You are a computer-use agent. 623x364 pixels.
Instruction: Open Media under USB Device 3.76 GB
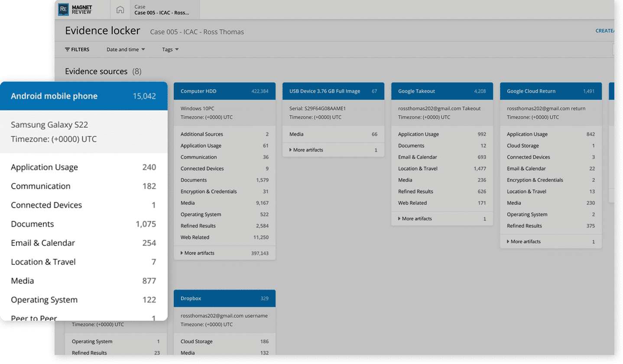click(296, 134)
